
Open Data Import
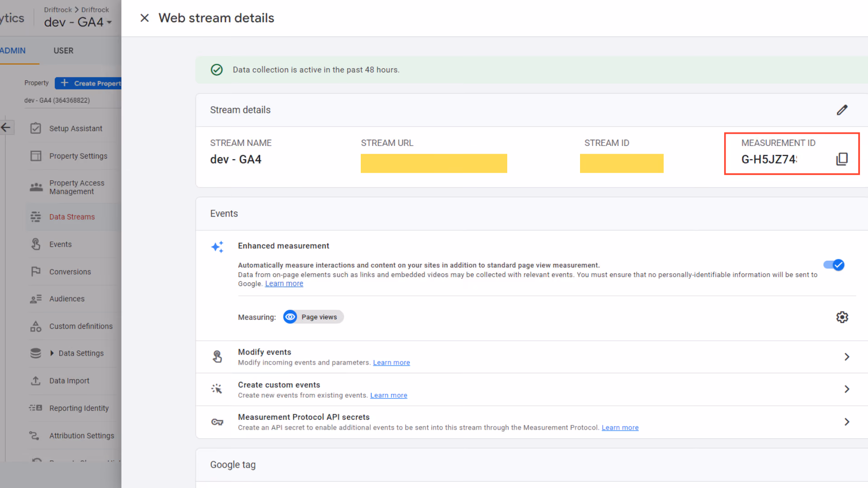(69, 381)
